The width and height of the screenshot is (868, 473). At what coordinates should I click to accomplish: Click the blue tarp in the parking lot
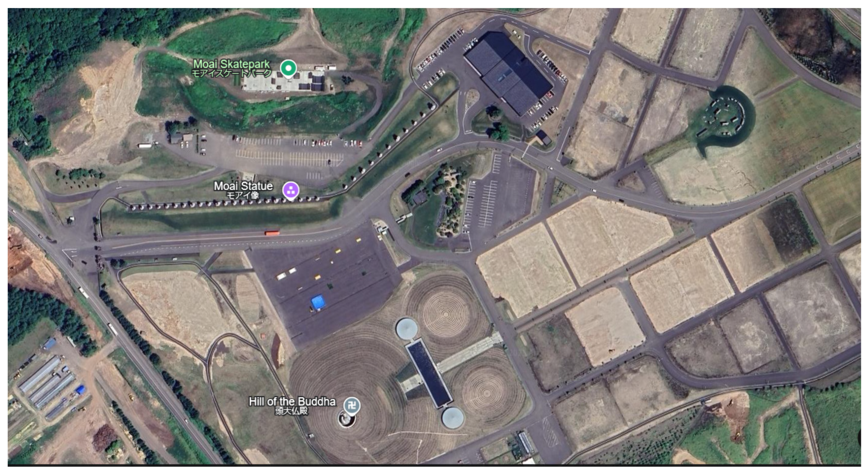click(x=318, y=303)
